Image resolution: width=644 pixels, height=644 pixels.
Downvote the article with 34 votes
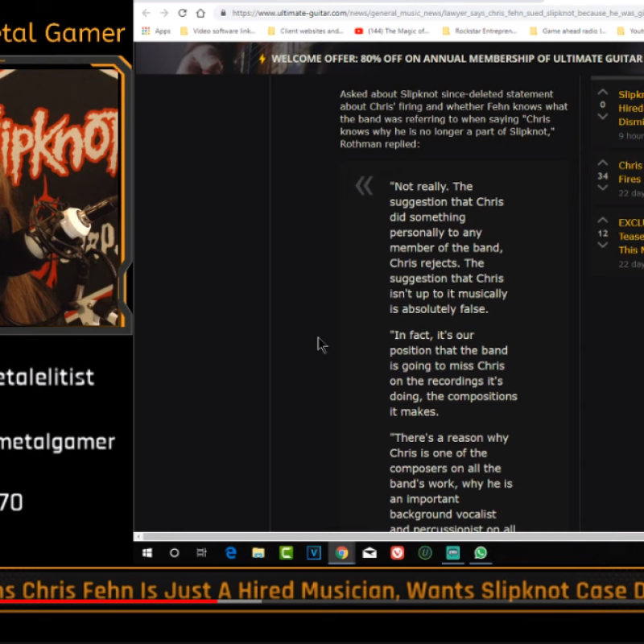click(602, 188)
